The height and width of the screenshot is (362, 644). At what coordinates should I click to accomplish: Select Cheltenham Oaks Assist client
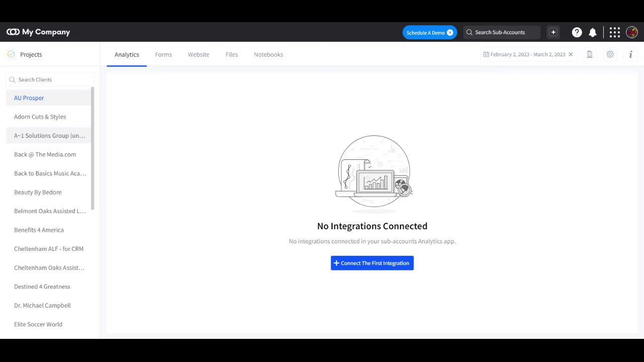tap(49, 267)
